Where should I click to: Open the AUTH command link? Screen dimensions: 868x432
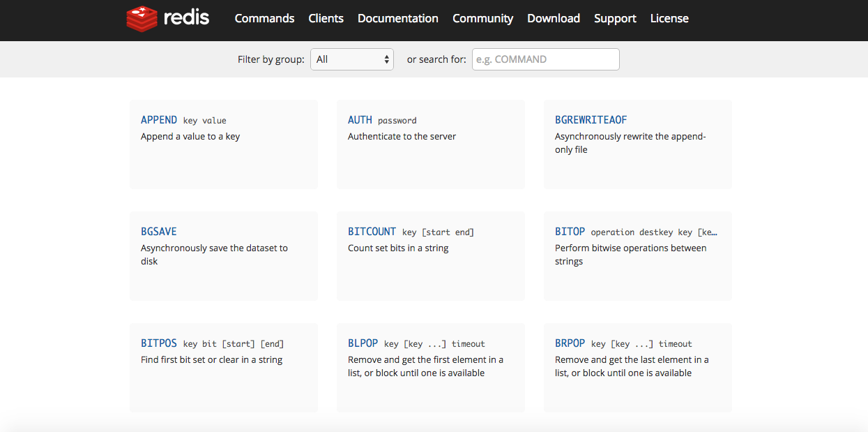[360, 120]
